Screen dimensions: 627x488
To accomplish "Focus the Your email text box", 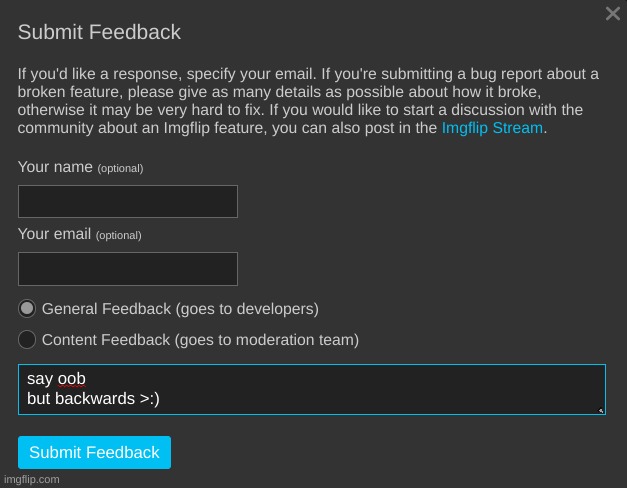I will point(128,269).
